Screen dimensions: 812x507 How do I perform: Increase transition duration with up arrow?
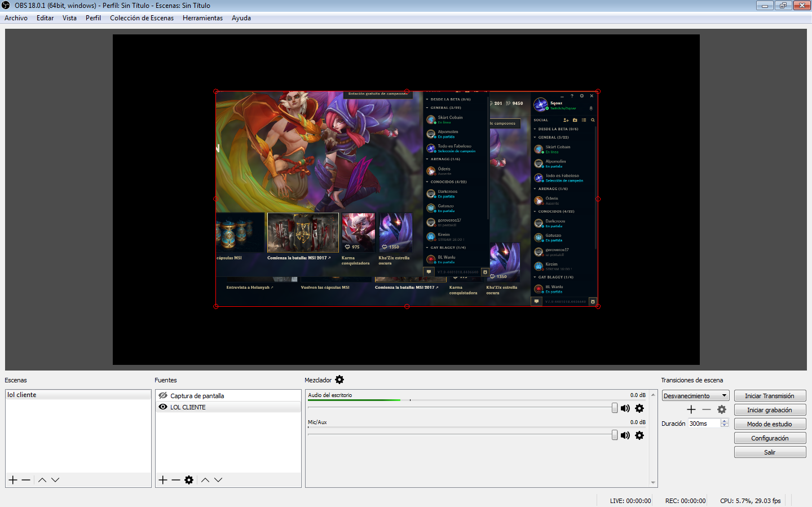pos(725,421)
